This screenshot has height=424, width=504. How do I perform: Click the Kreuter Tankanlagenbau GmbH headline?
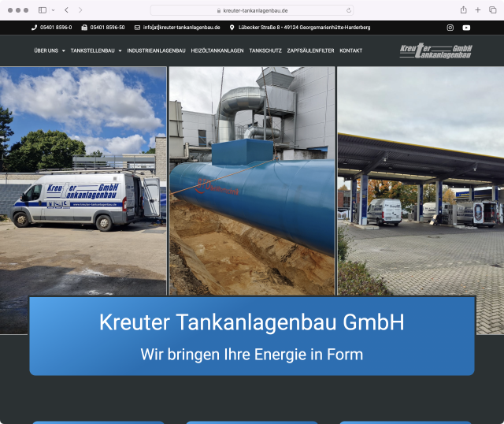pos(252,322)
